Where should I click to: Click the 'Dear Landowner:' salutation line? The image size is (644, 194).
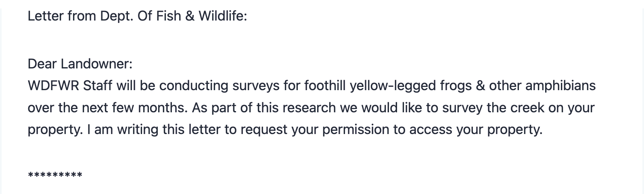(80, 64)
